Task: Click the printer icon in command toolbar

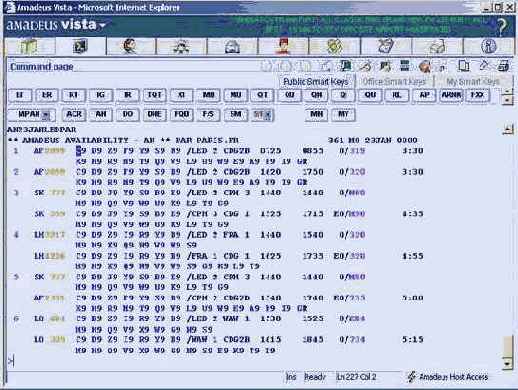Action: pyautogui.click(x=504, y=66)
